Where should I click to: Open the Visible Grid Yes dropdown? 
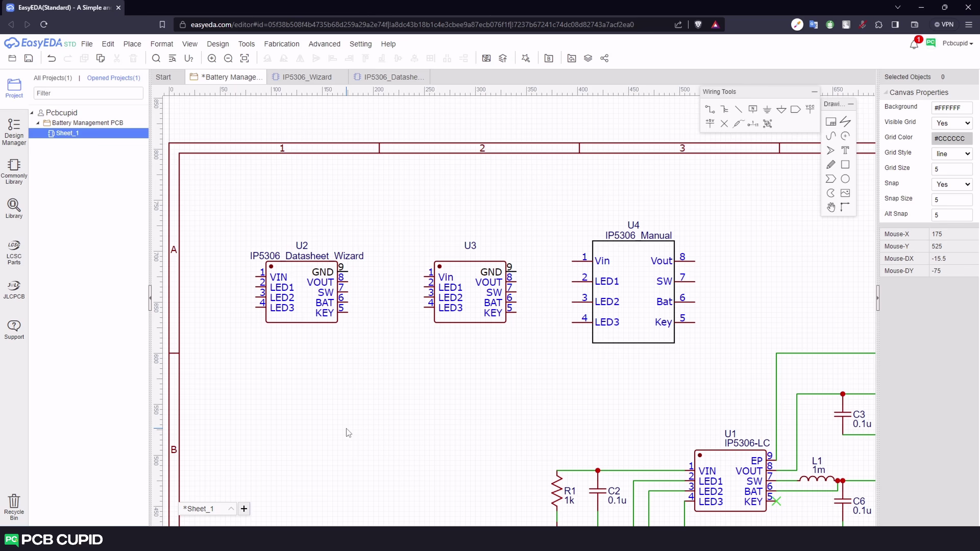point(952,123)
